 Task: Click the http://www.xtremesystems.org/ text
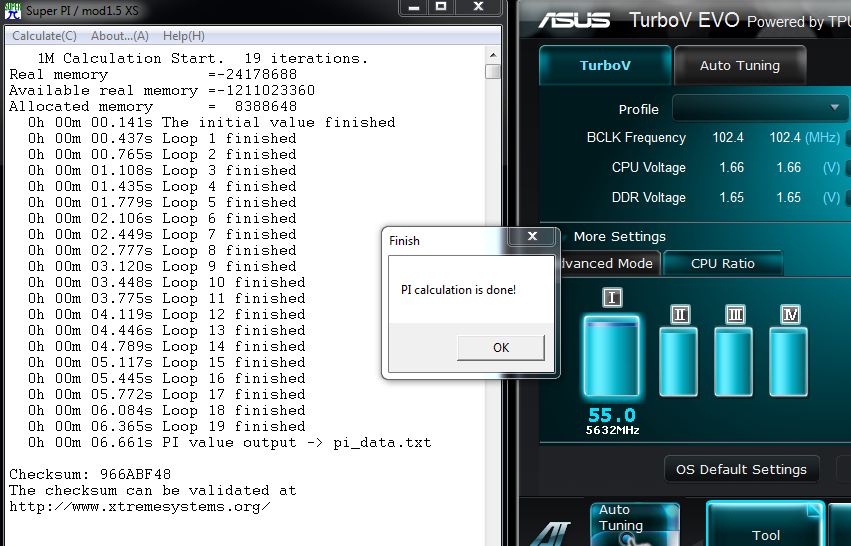[139, 507]
